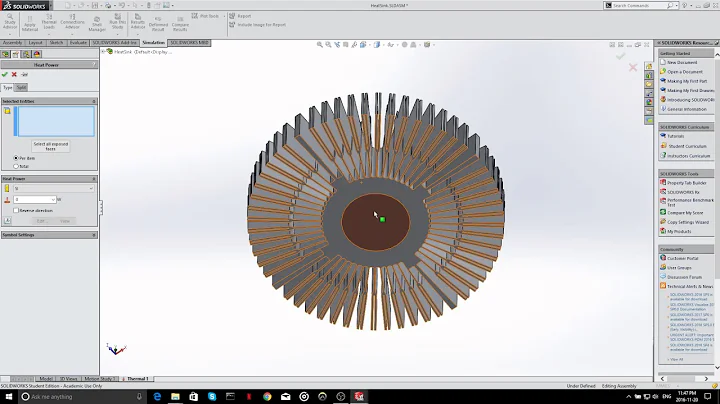Image resolution: width=720 pixels, height=404 pixels.
Task: Open the Tutorials link
Action: coord(675,136)
